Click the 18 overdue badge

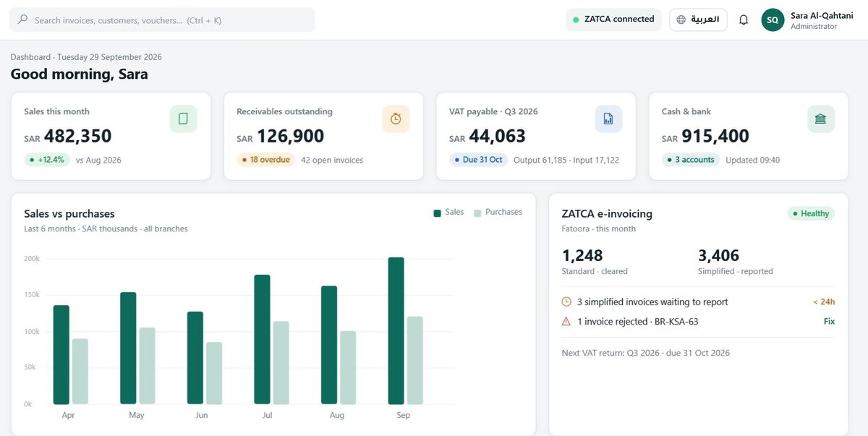(265, 160)
